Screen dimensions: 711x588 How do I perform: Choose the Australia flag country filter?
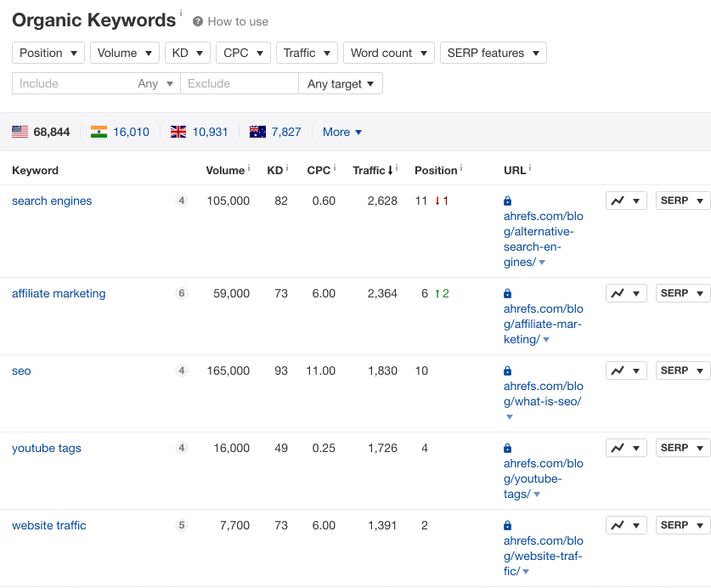tap(257, 132)
